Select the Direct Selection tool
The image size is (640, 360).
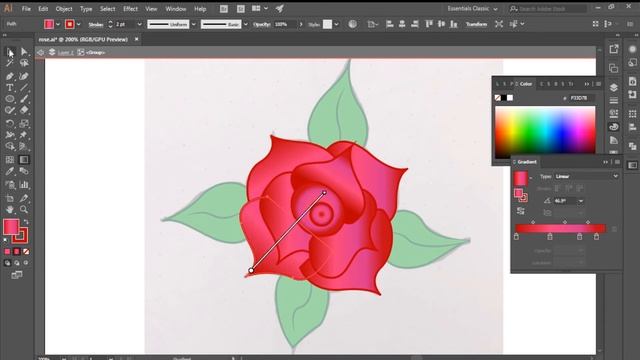(24, 52)
